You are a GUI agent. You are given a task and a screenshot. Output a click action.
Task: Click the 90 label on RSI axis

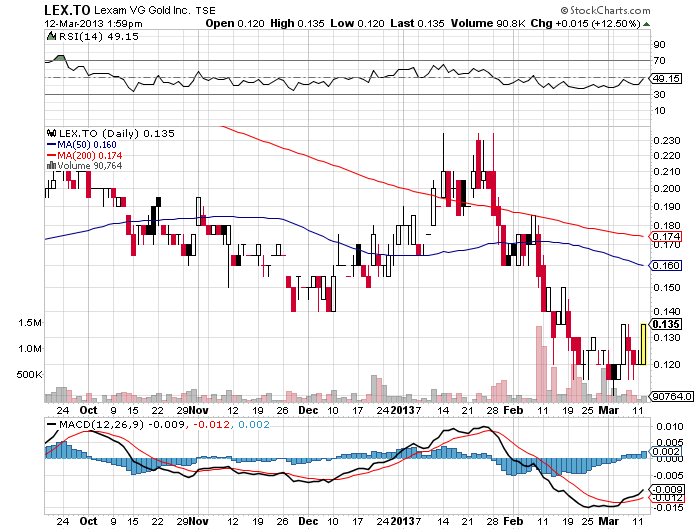coord(659,44)
